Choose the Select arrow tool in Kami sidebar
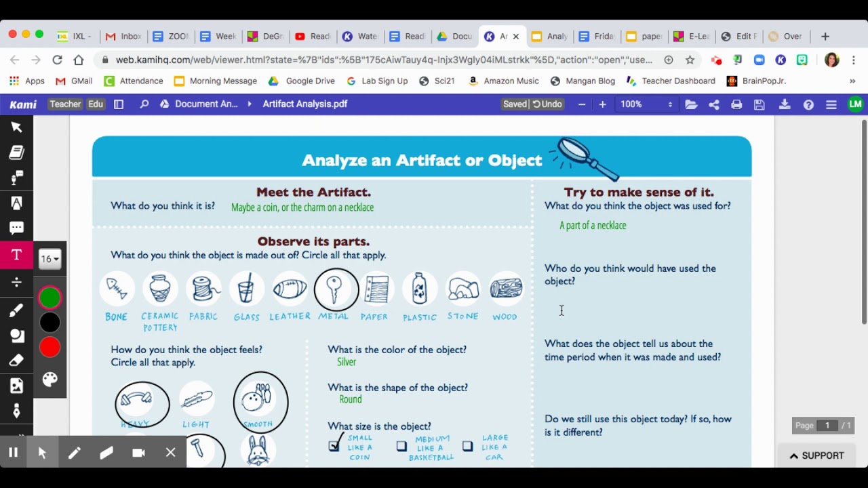 click(x=16, y=127)
